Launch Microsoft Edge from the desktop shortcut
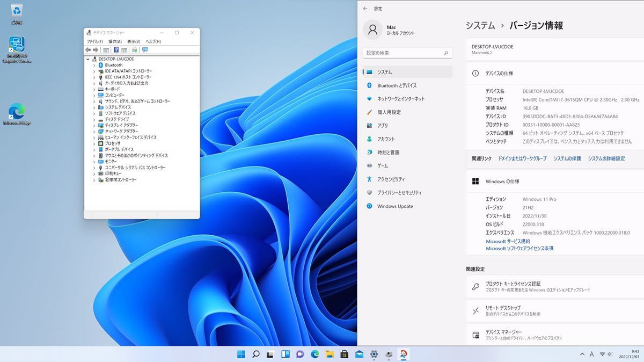The height and width of the screenshot is (362, 644). (17, 114)
